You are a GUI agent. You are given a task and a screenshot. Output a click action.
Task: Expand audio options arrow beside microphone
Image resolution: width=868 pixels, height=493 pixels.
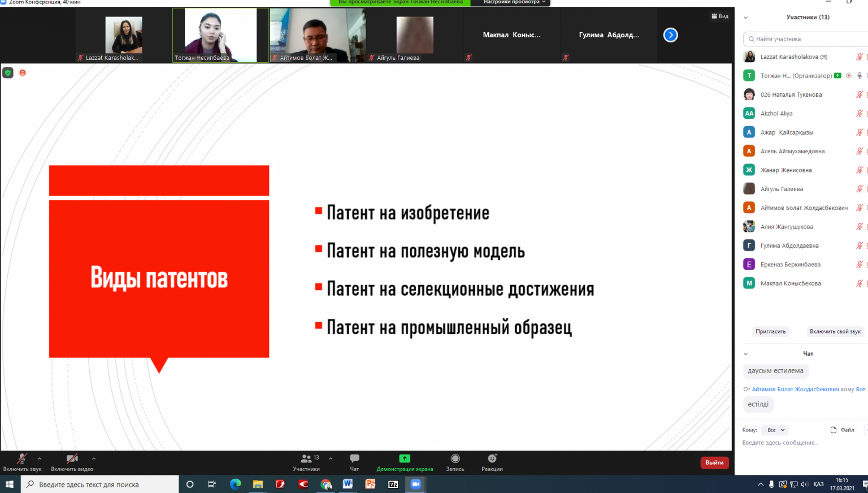pyautogui.click(x=40, y=459)
